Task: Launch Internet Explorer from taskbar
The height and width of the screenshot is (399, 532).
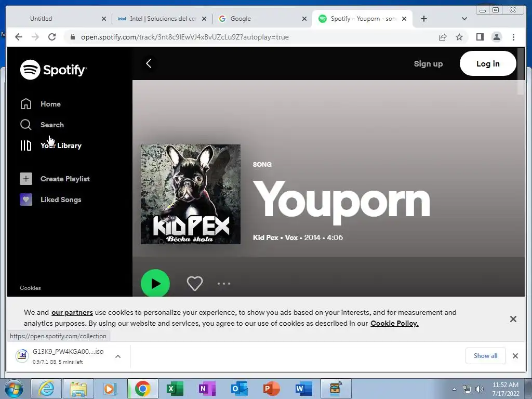Action: click(46, 389)
